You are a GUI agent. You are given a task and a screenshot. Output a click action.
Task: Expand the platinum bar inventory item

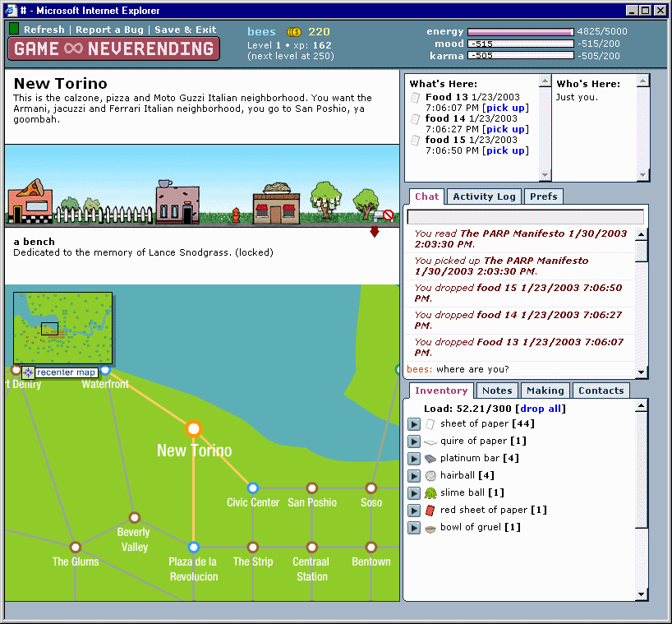coord(415,459)
